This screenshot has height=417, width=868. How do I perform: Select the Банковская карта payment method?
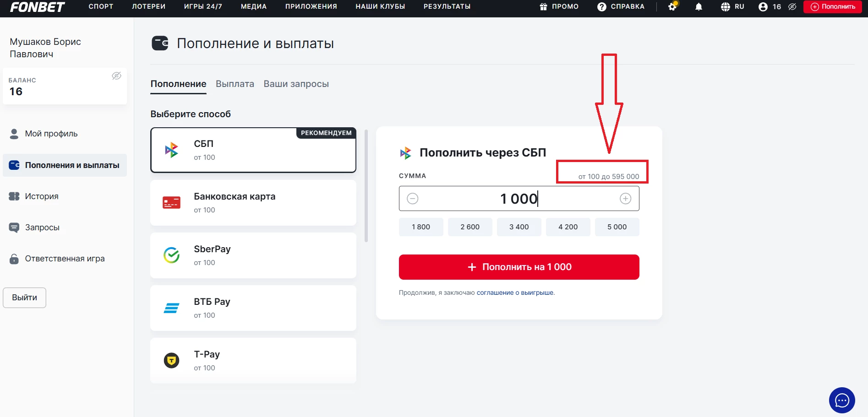253,203
